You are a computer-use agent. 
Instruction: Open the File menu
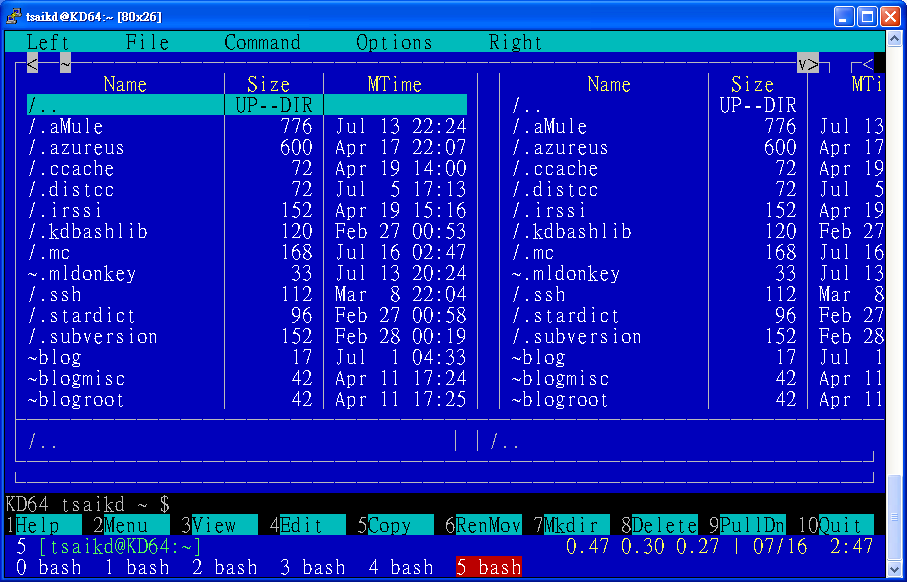pyautogui.click(x=147, y=42)
